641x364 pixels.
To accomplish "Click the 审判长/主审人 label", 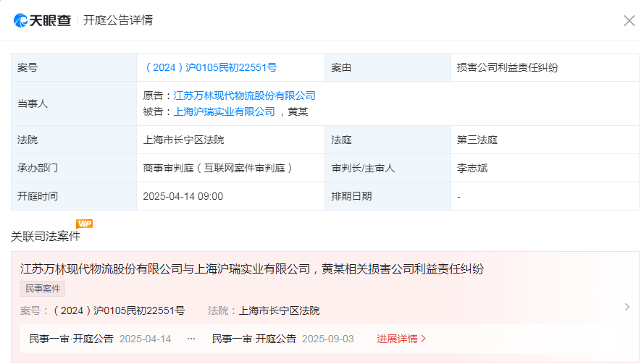I will point(363,168).
